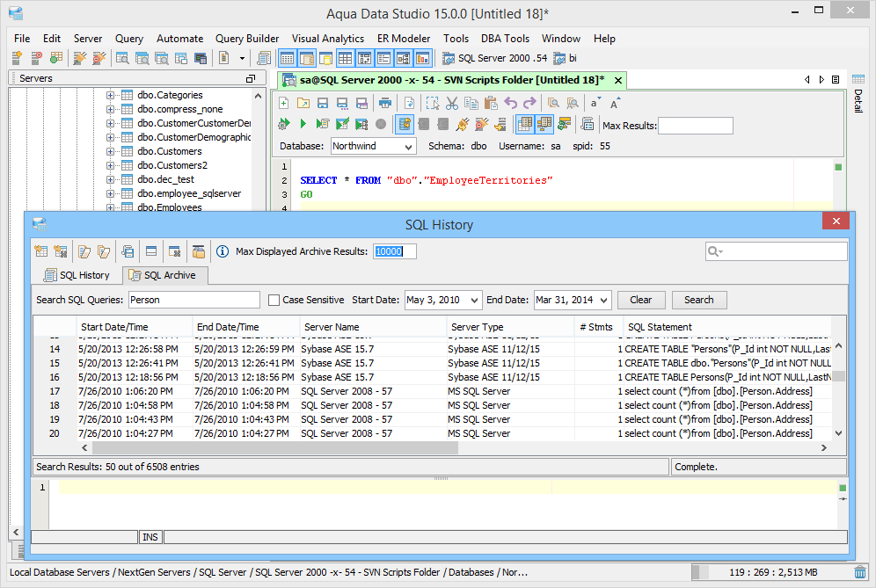
Task: Click the Servers tree scroll-up arrow
Action: pos(258,96)
